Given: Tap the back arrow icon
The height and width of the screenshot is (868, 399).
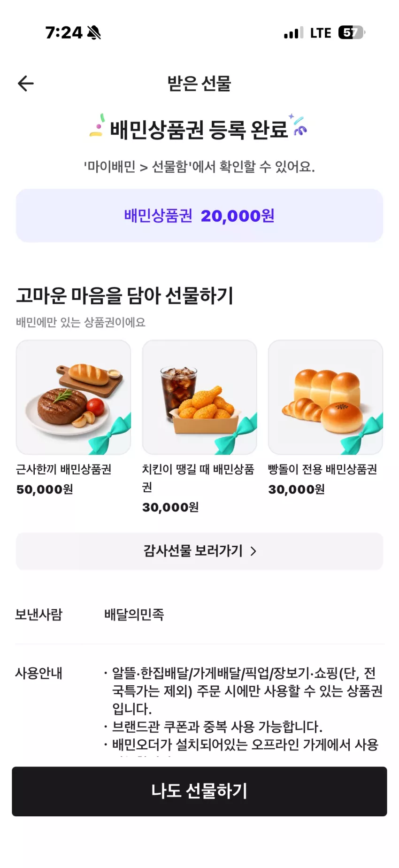Looking at the screenshot, I should coord(26,84).
